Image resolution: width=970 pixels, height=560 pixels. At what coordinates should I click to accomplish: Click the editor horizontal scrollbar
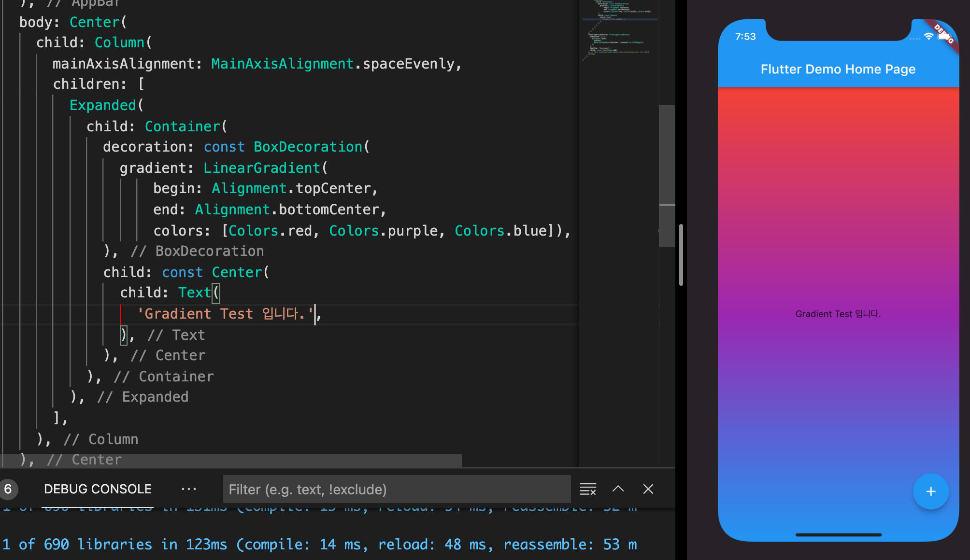click(x=232, y=460)
